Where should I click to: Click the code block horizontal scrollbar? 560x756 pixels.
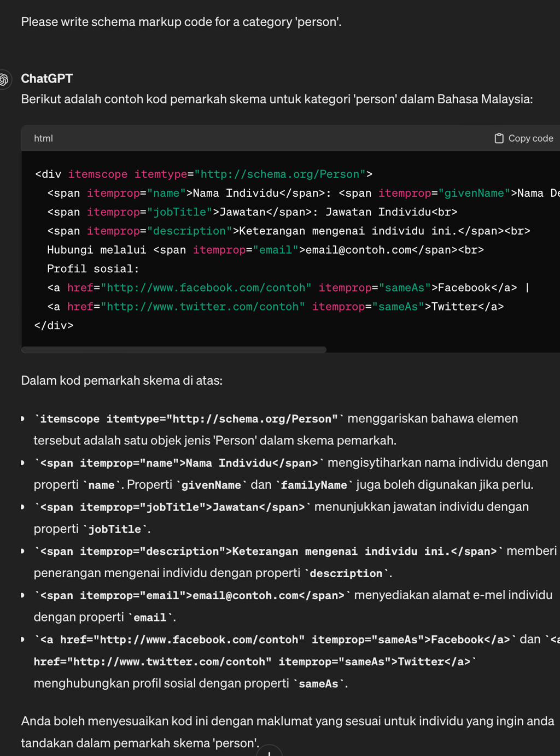(174, 349)
